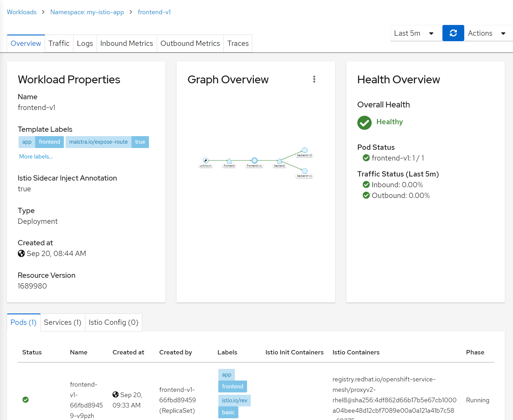Click the Istio Sidecar Inject Annotation label
The height and width of the screenshot is (420, 513).
point(67,178)
